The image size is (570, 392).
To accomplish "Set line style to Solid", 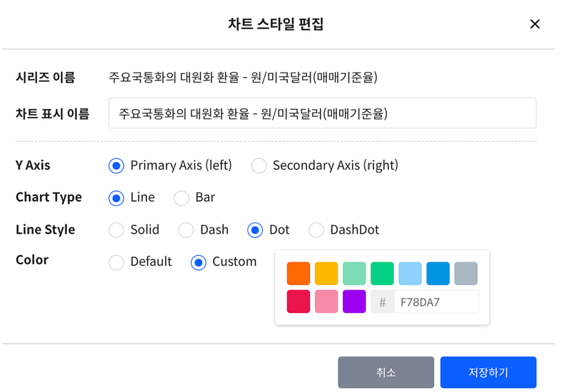I will tap(116, 229).
